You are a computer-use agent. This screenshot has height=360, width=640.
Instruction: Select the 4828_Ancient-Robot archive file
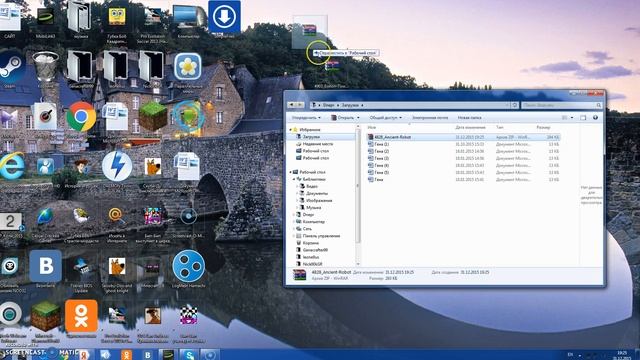coord(463,137)
